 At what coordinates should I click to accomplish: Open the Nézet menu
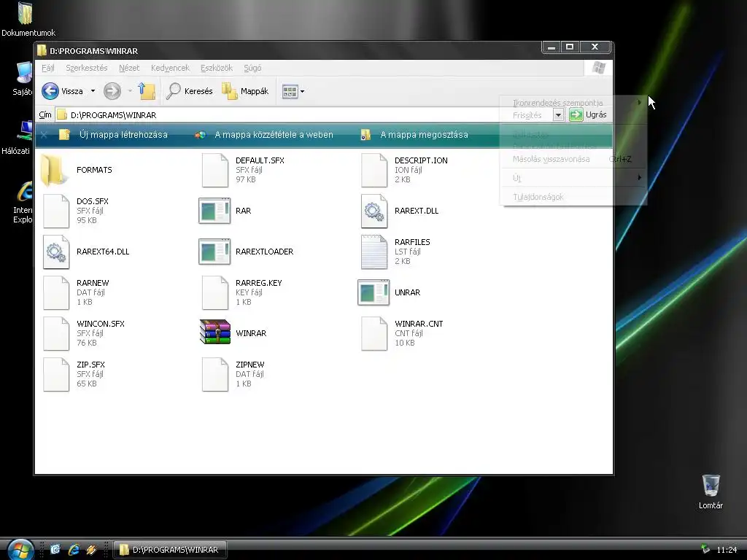[129, 68]
